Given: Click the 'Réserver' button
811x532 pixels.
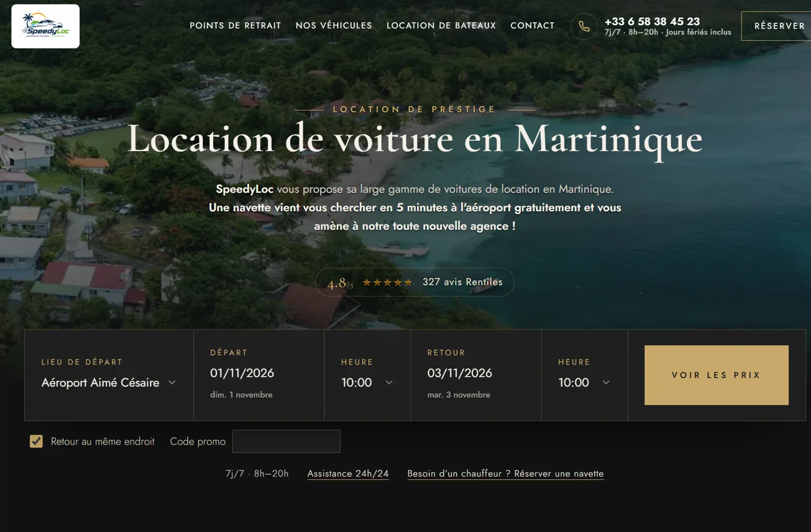Looking at the screenshot, I should [777, 26].
